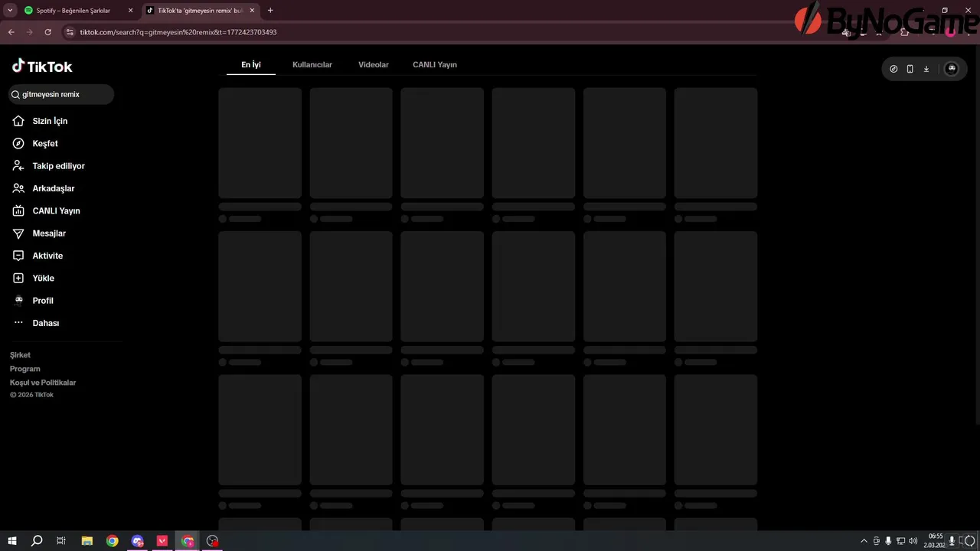
Task: Open Mesajlar messages inbox
Action: (39, 233)
